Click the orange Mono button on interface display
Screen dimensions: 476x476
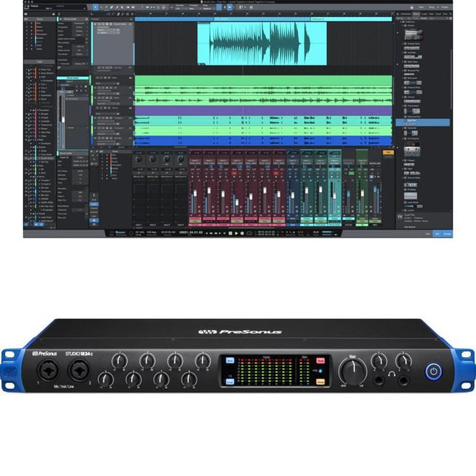(320, 382)
